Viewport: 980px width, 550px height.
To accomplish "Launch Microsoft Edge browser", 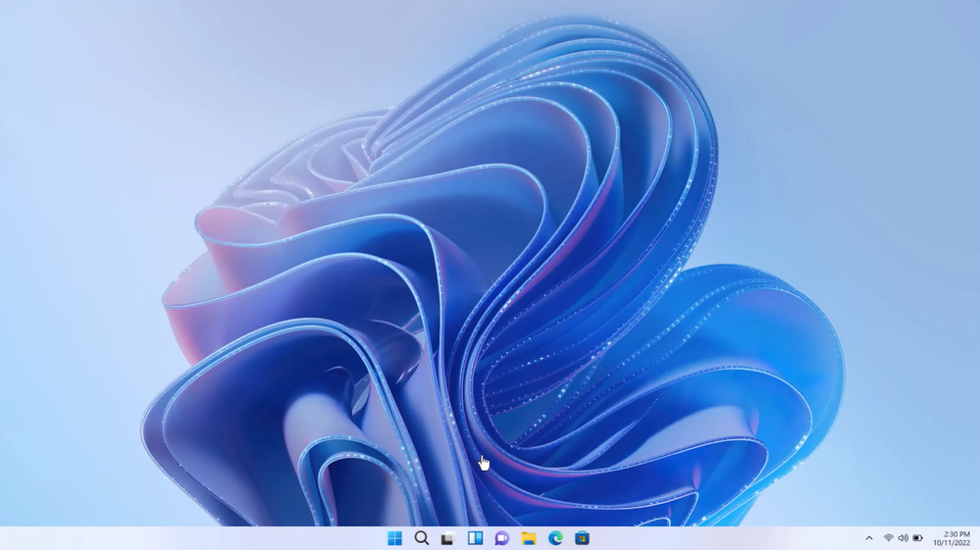I will (555, 538).
